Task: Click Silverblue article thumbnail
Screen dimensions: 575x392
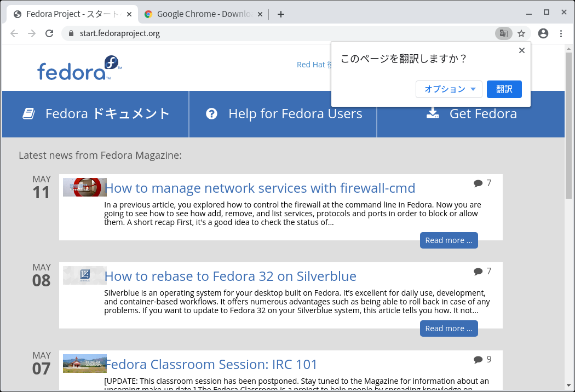Action: 85,275
